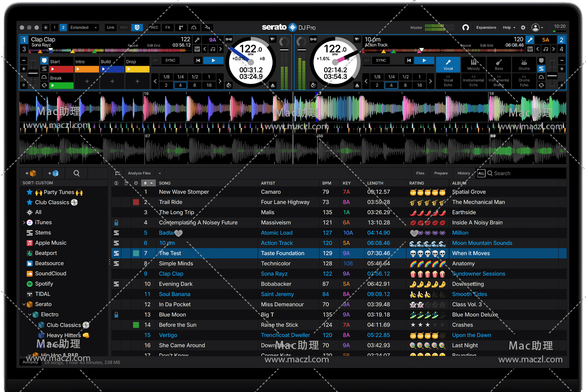The width and height of the screenshot is (586, 392).
Task: Click the REC recording button
Action: coord(154,28)
